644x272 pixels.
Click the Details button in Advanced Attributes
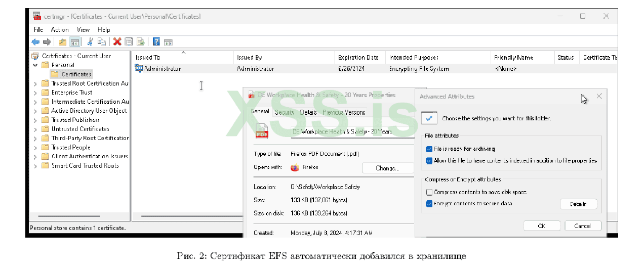click(x=578, y=204)
